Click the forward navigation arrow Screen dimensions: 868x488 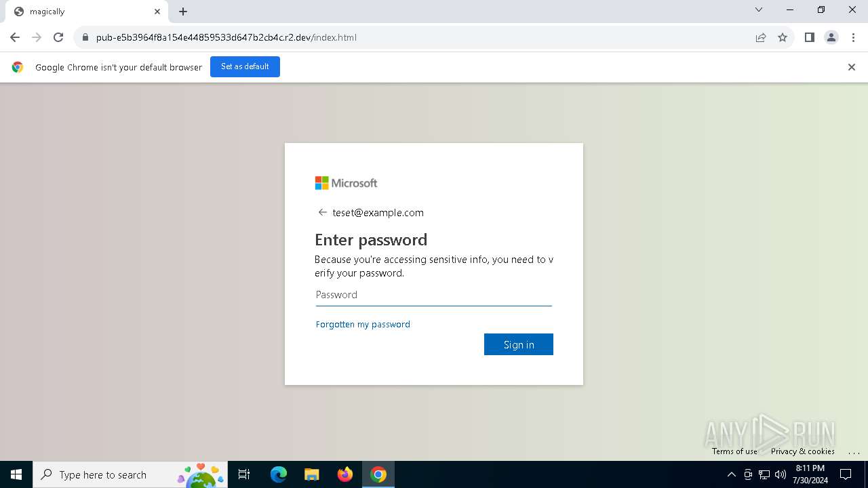pyautogui.click(x=37, y=37)
